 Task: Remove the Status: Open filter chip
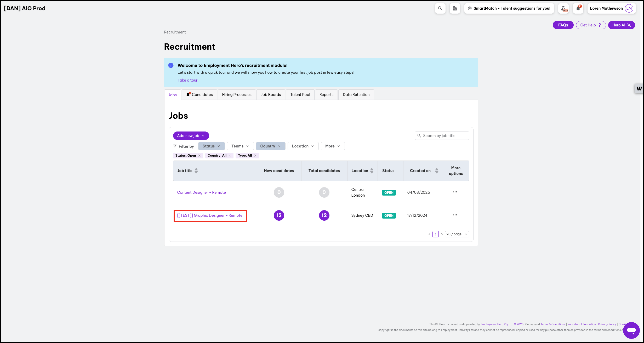click(x=200, y=156)
